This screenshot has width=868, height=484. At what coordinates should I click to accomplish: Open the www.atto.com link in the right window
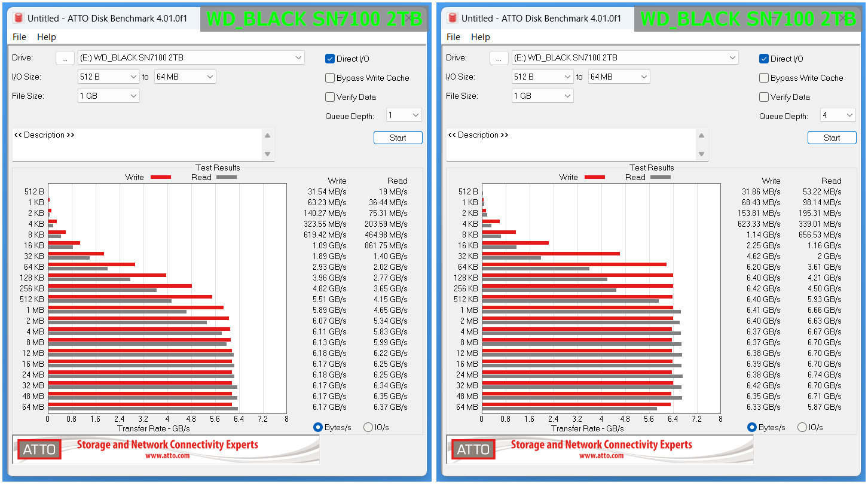coord(601,456)
